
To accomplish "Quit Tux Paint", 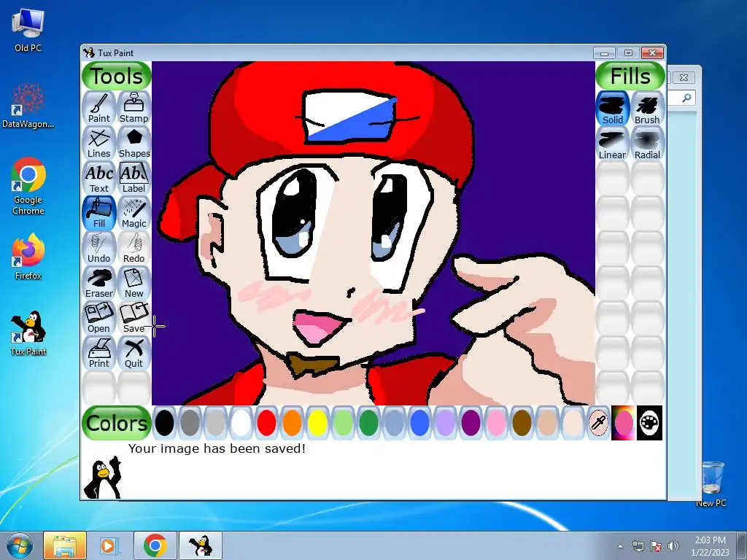I will (134, 353).
